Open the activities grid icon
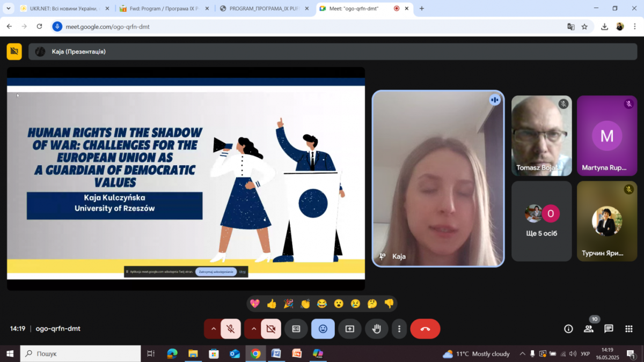 point(628,329)
